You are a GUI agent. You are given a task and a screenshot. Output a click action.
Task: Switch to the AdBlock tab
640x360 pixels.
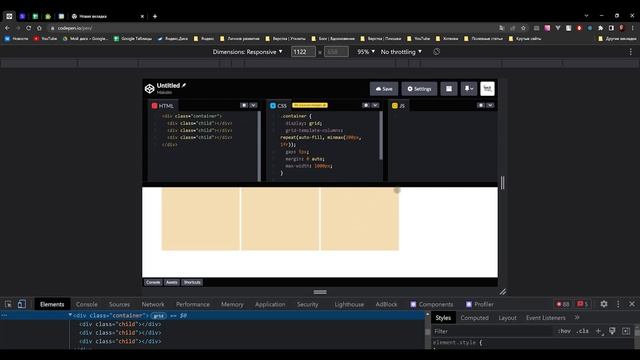(x=386, y=304)
